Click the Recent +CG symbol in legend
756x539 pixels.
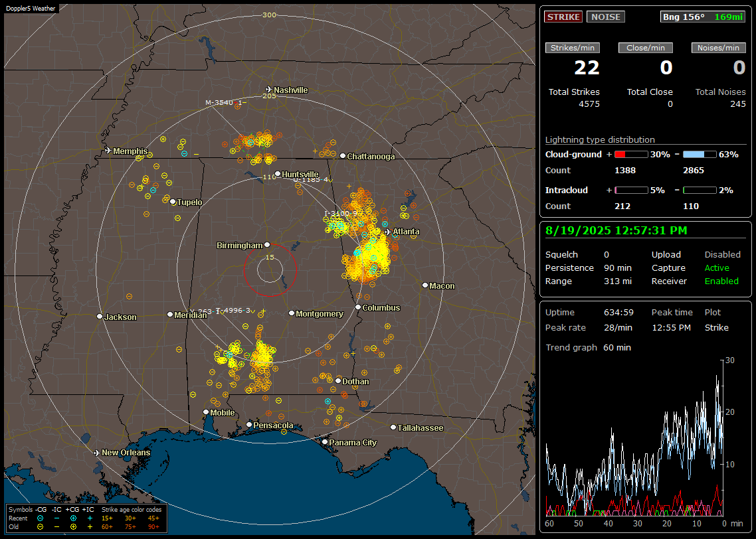(73, 518)
